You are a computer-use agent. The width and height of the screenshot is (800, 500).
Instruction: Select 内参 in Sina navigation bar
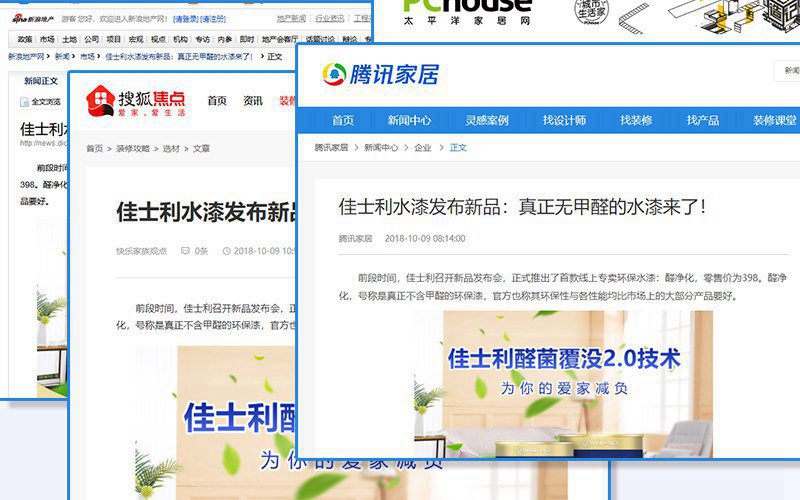point(225,39)
